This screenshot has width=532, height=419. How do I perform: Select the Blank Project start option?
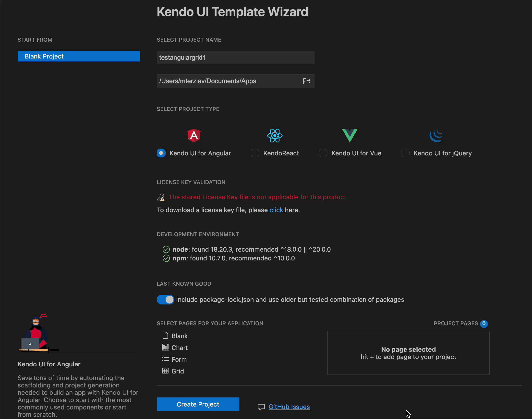pos(79,56)
